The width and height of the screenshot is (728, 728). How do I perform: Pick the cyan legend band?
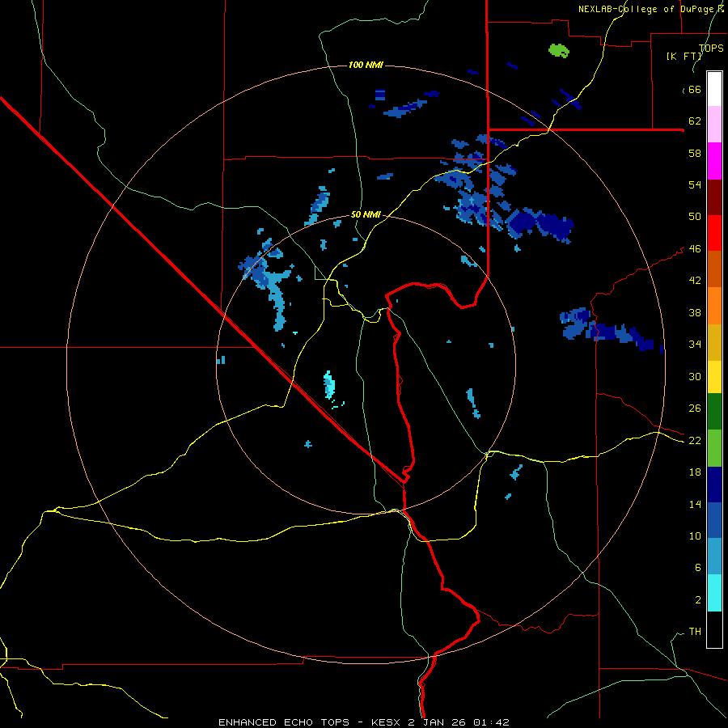click(714, 593)
